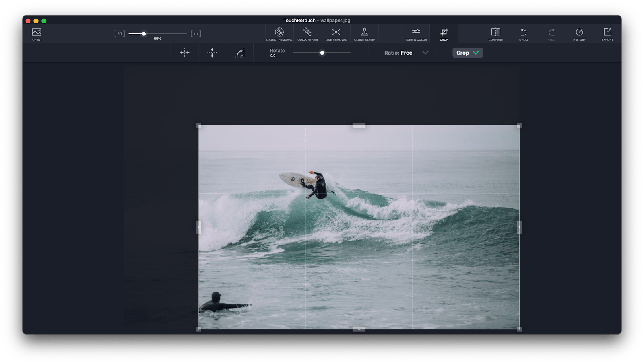Click the bottom-left crop corner handle
Screen dimensions: 644x364
[198, 329]
